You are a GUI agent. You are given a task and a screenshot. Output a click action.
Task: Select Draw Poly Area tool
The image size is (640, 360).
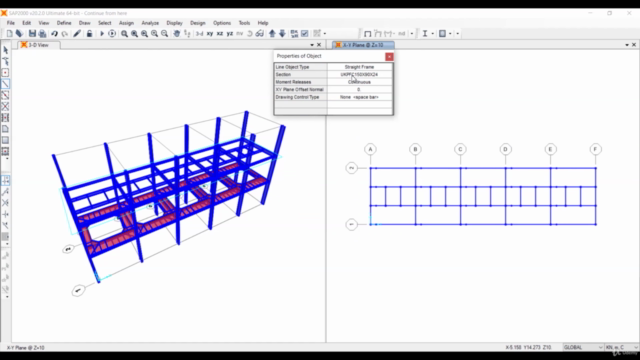click(5, 129)
